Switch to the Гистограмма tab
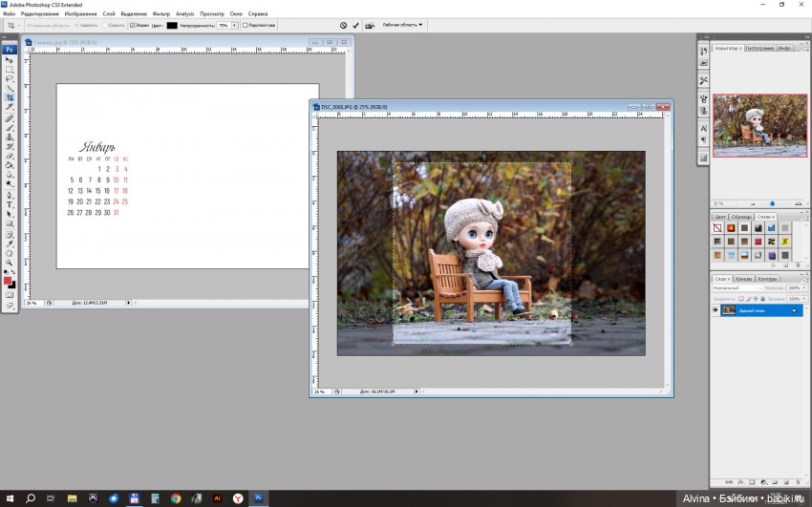This screenshot has height=507, width=812. tap(759, 48)
